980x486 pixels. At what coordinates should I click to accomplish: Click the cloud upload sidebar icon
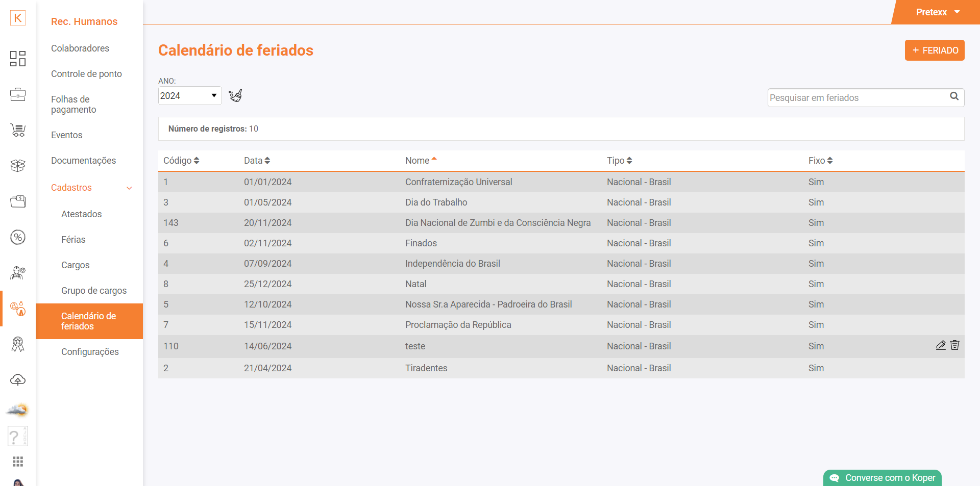[18, 380]
